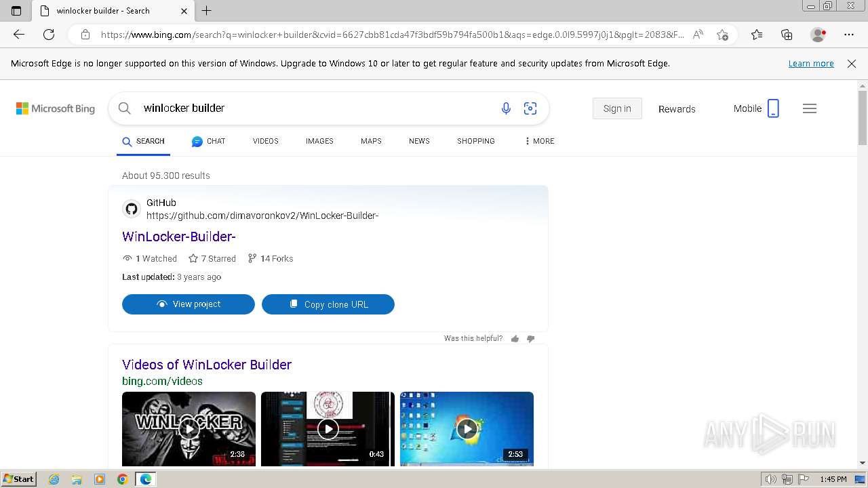Open Favorites list icon
Viewport: 868px width, 488px height.
click(x=757, y=35)
